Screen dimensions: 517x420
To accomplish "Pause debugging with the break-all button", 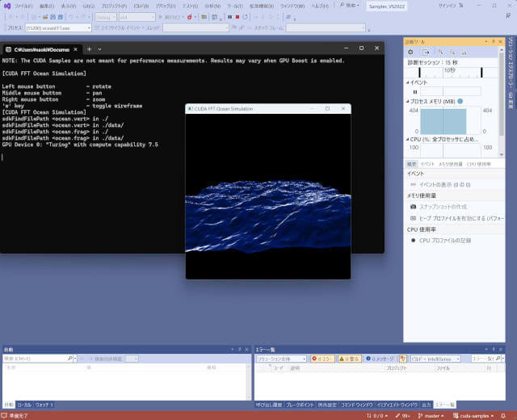I will [229, 16].
